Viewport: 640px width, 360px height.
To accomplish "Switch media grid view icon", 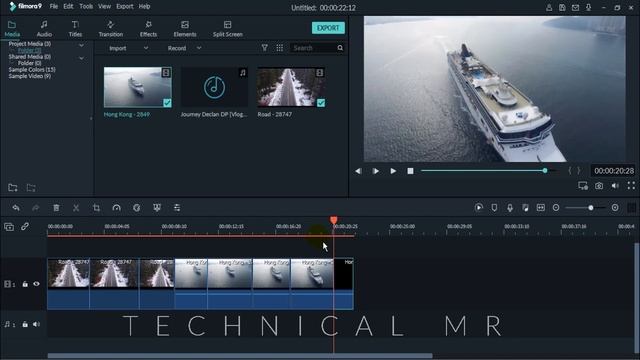I will click(280, 48).
